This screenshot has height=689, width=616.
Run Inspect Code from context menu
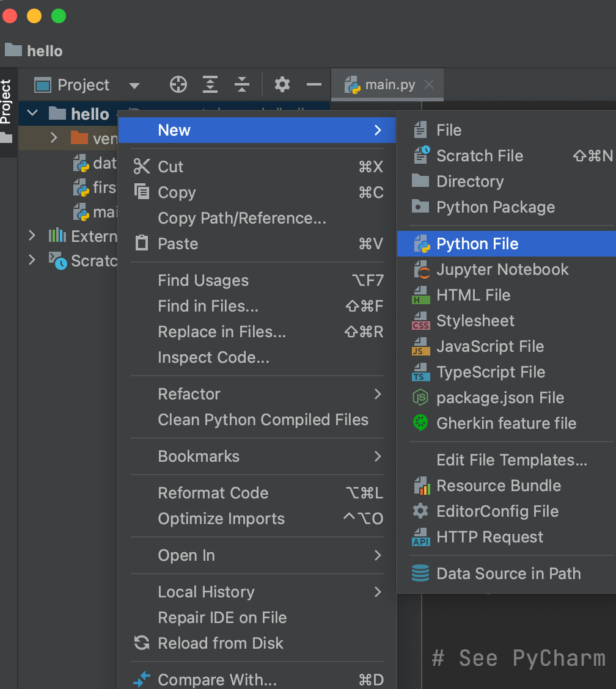coord(257,357)
